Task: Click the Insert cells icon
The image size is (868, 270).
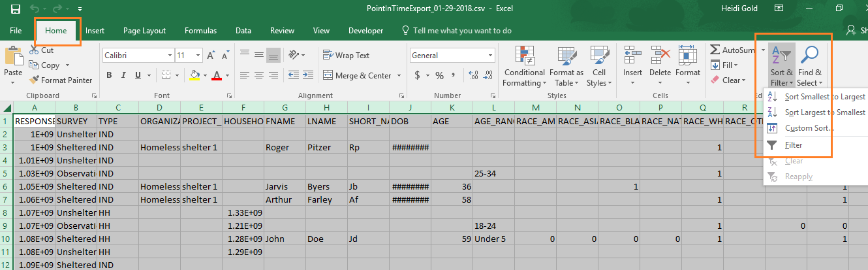Action: pyautogui.click(x=632, y=60)
